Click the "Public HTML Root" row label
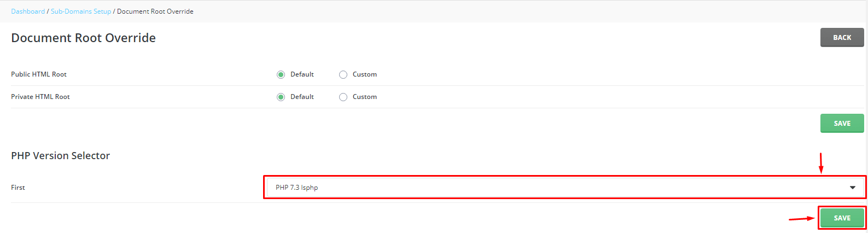Image resolution: width=868 pixels, height=233 pixels. click(x=39, y=74)
